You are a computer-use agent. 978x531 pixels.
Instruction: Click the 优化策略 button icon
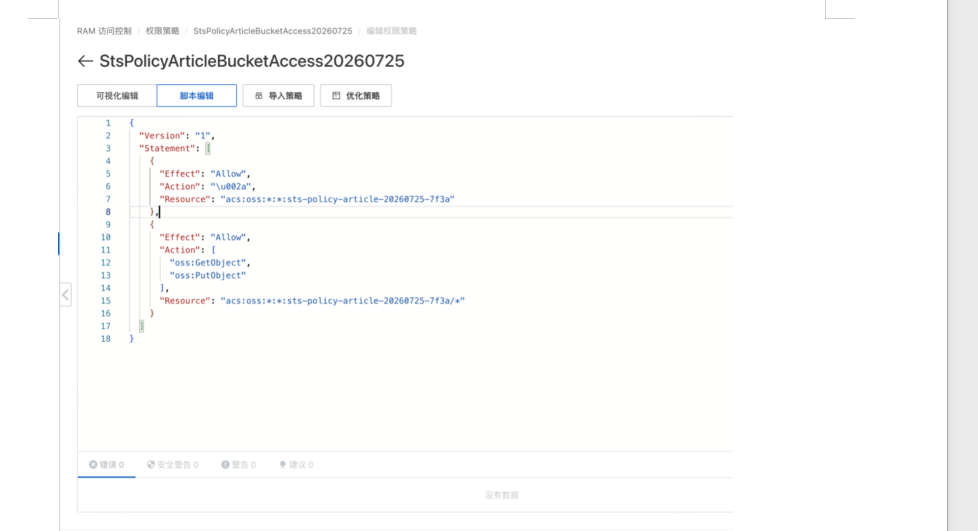pyautogui.click(x=336, y=95)
